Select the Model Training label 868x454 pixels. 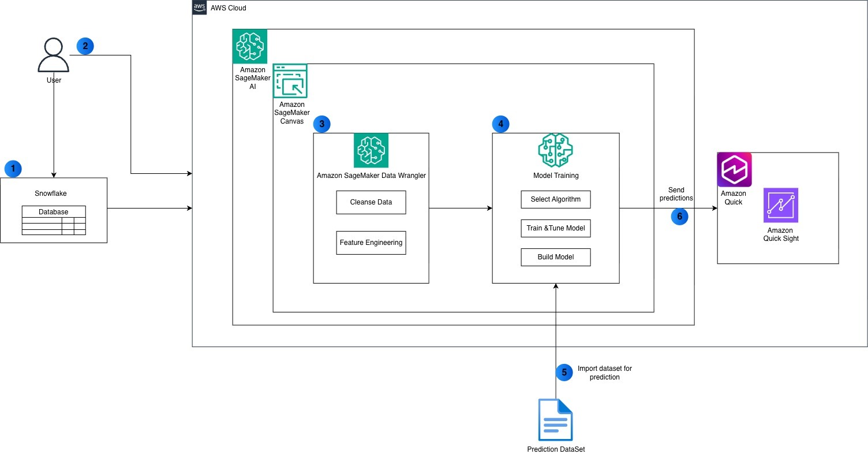point(556,176)
